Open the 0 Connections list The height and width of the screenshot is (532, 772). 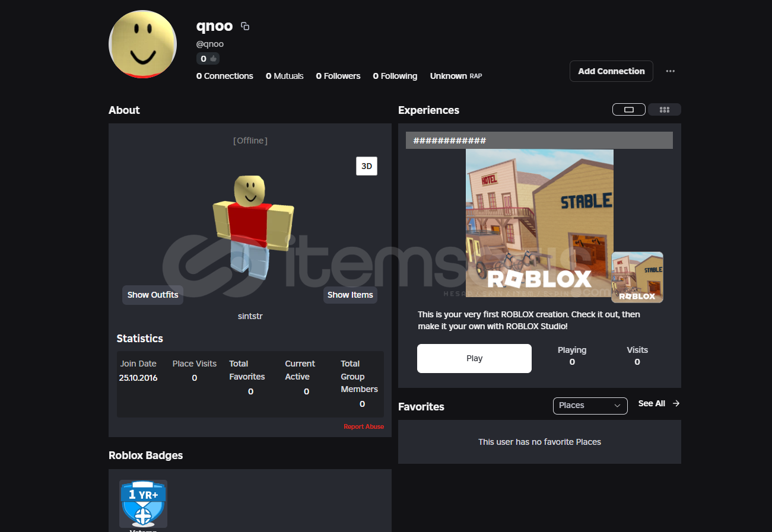pos(225,76)
